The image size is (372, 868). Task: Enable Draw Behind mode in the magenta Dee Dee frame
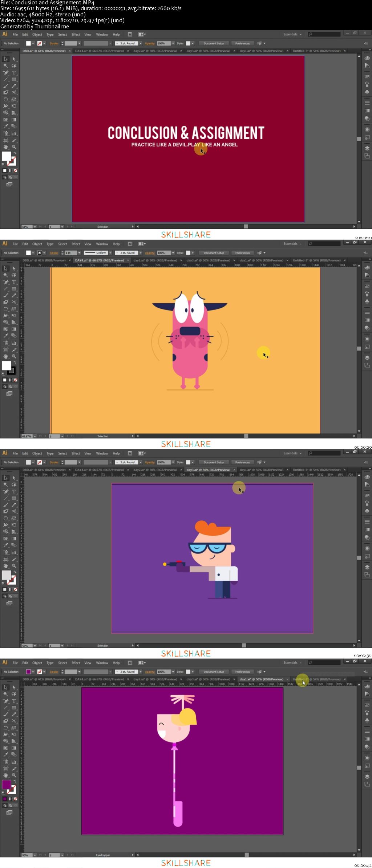click(10, 805)
